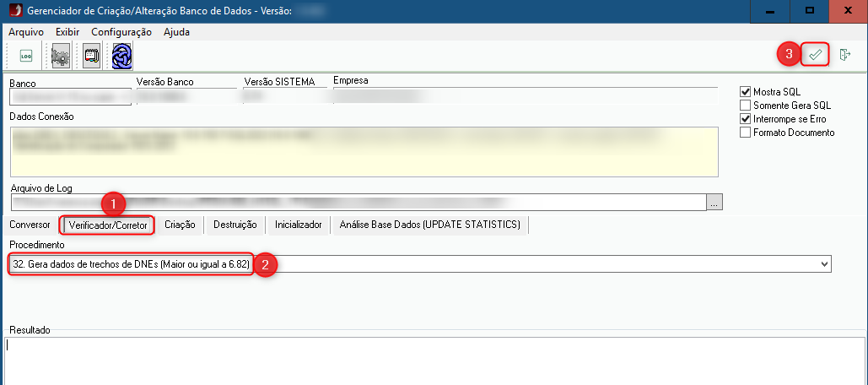This screenshot has width=868, height=385.
Task: Switch to the Verificador/Corretor tab
Action: pos(107,225)
